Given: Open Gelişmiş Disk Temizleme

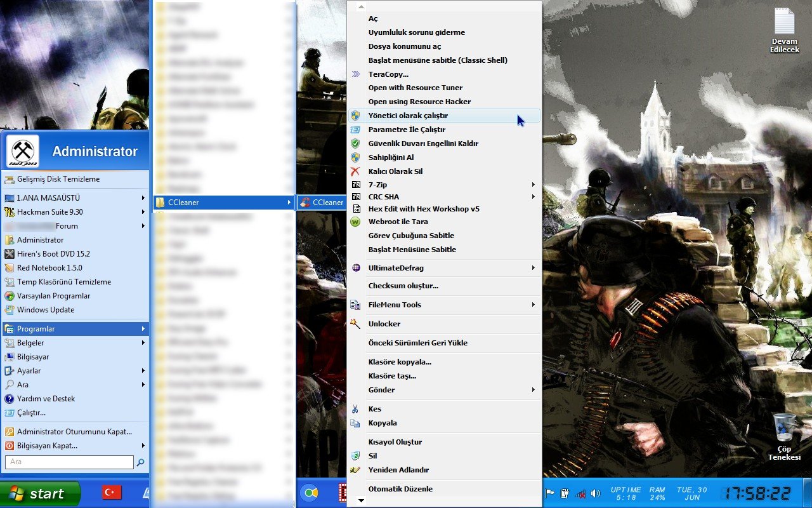Looking at the screenshot, I should 75,179.
